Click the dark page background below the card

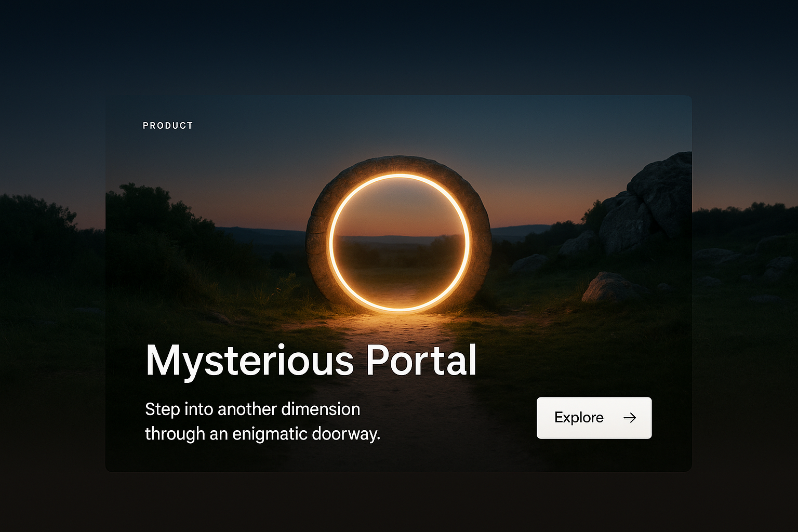399,501
